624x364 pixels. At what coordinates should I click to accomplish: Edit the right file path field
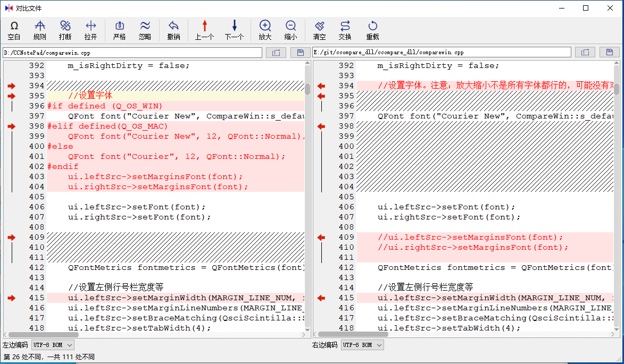point(442,53)
